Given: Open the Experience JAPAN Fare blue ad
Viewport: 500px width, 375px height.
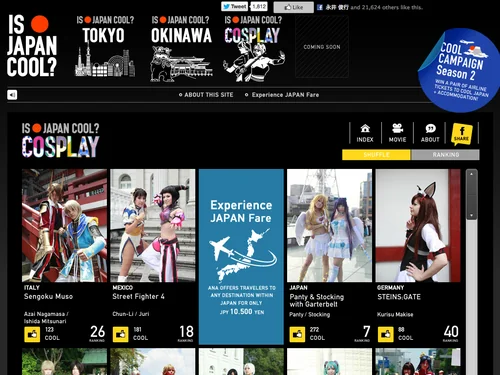Looking at the screenshot, I should pos(241,257).
